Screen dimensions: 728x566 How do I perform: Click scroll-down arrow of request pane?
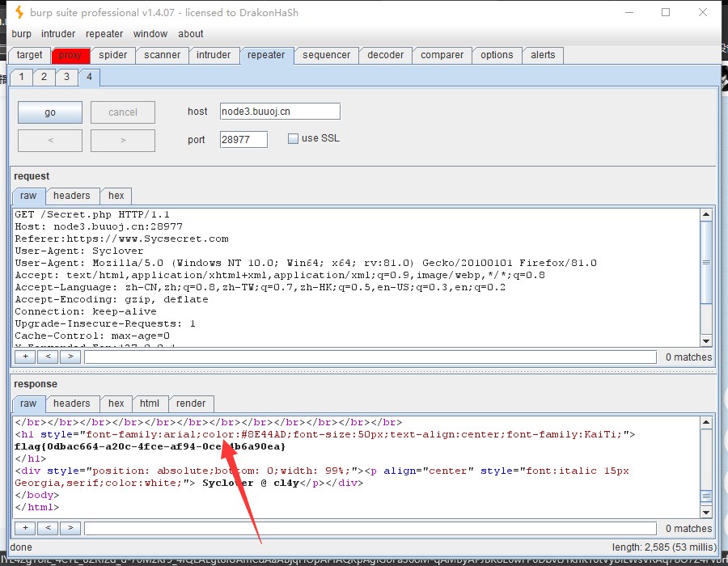point(706,341)
